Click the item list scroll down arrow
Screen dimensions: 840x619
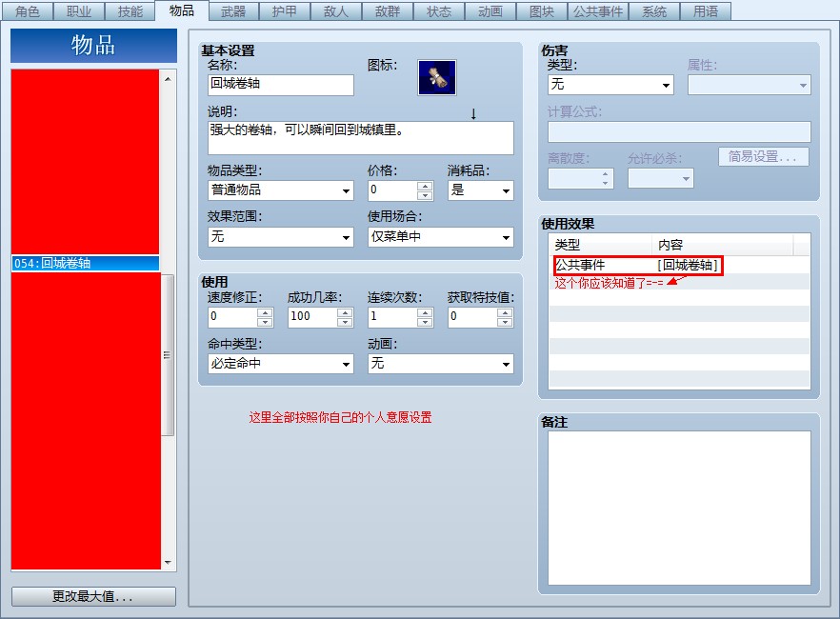click(168, 562)
